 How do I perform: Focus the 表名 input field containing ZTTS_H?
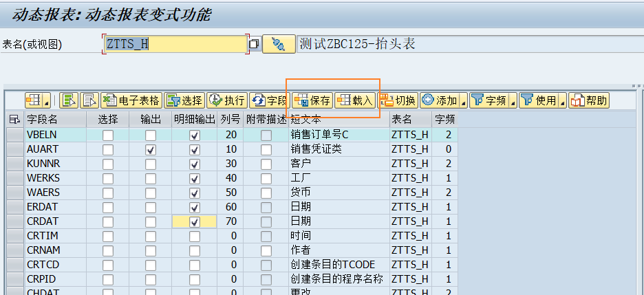(175, 43)
